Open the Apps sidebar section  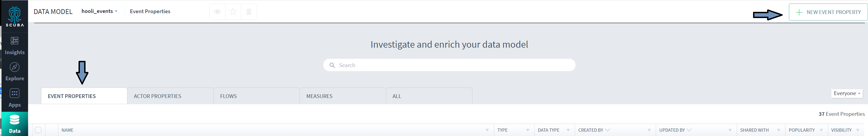(x=15, y=97)
